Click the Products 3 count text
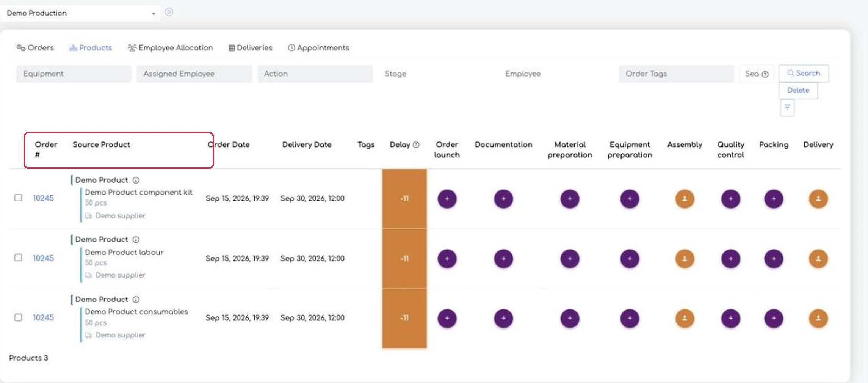This screenshot has width=868, height=383. pos(28,358)
